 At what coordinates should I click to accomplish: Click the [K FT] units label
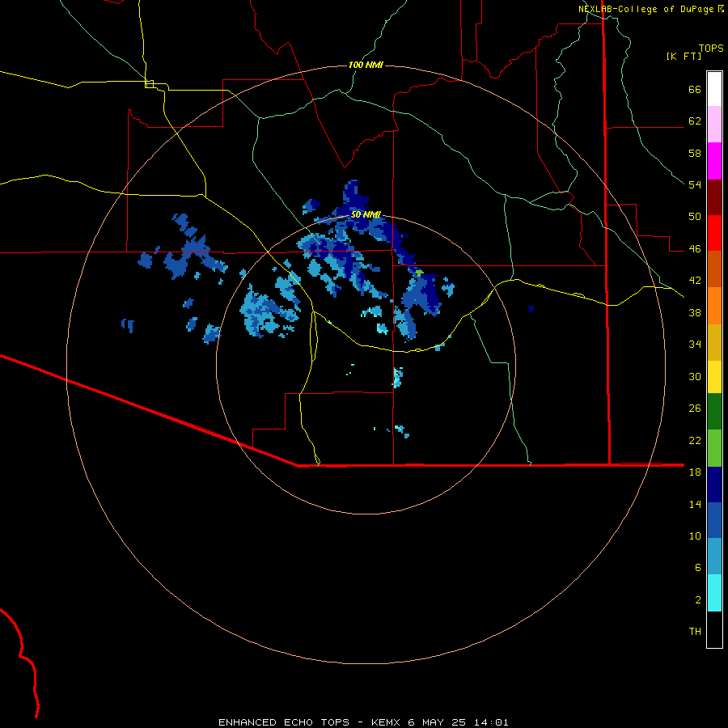[684, 57]
